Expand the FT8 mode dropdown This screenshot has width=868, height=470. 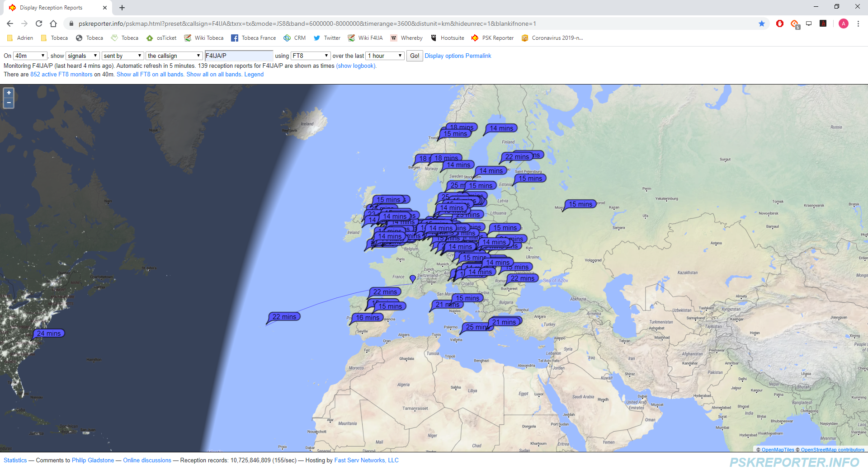pyautogui.click(x=310, y=56)
